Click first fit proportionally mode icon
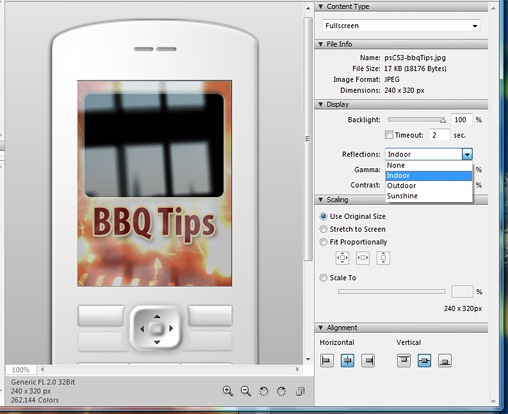The height and width of the screenshot is (414, 508). (342, 258)
